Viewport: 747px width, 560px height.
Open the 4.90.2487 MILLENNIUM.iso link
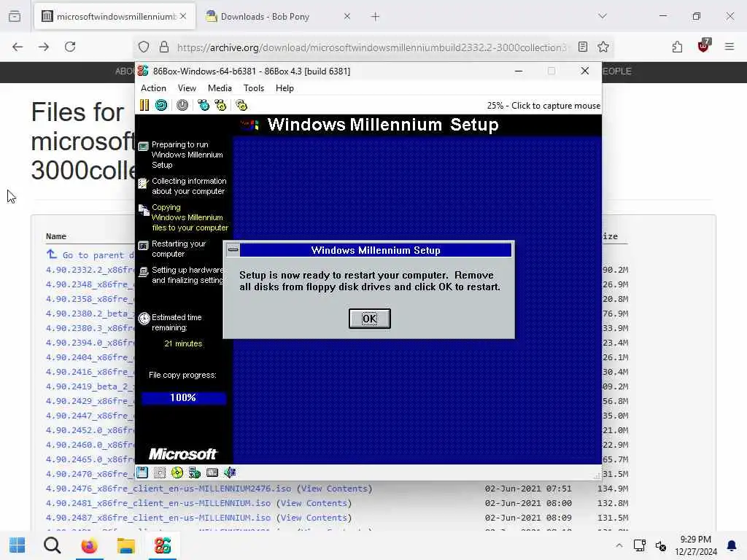pyautogui.click(x=158, y=518)
